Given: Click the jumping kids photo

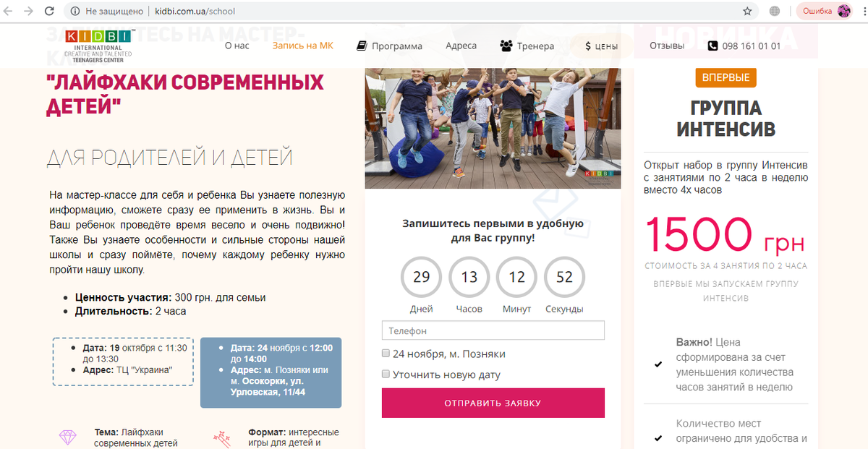Looking at the screenshot, I should click(493, 128).
